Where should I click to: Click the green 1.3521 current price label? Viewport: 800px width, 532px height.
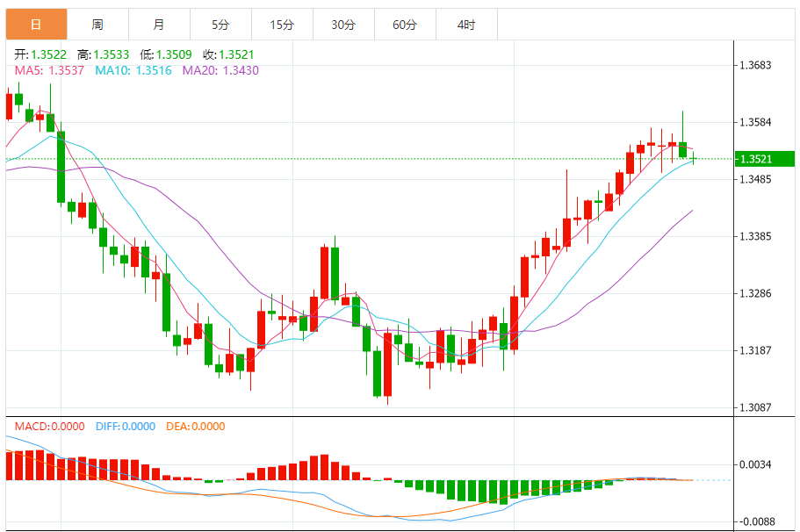tap(764, 159)
